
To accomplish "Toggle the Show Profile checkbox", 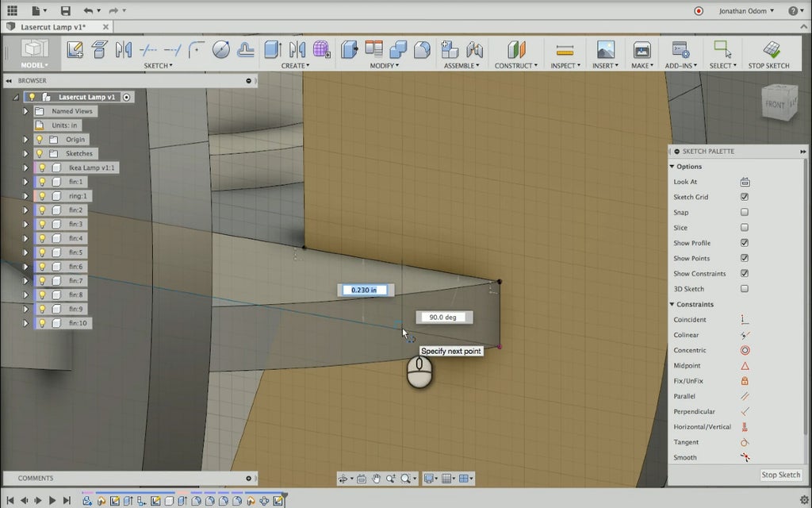I will pyautogui.click(x=744, y=243).
